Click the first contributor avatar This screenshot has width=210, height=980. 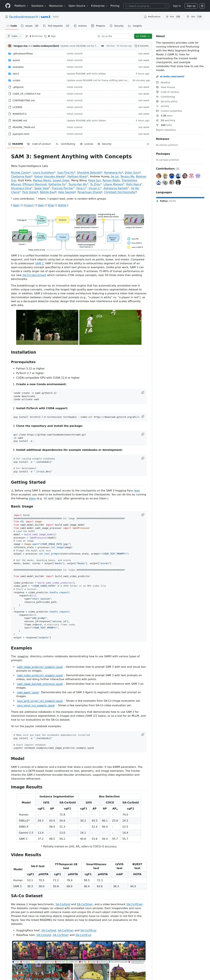click(x=158, y=176)
